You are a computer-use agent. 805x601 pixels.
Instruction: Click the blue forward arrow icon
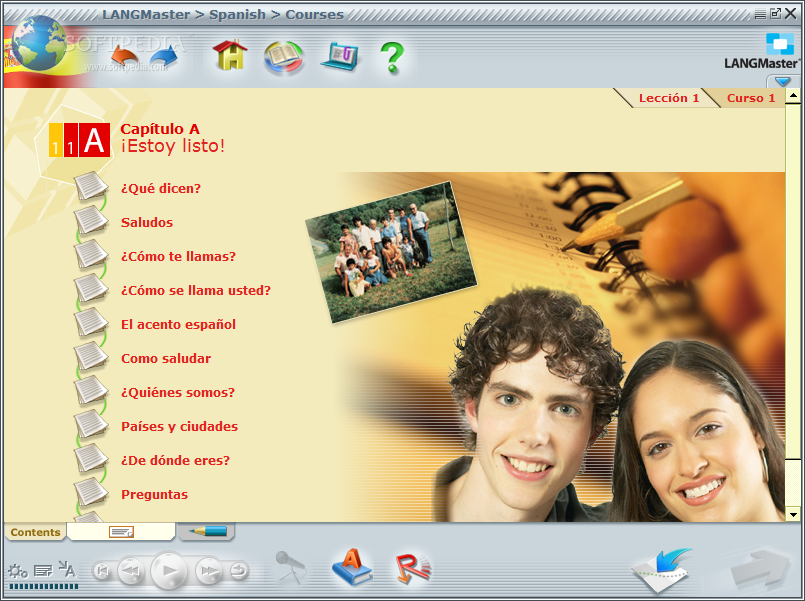point(164,56)
